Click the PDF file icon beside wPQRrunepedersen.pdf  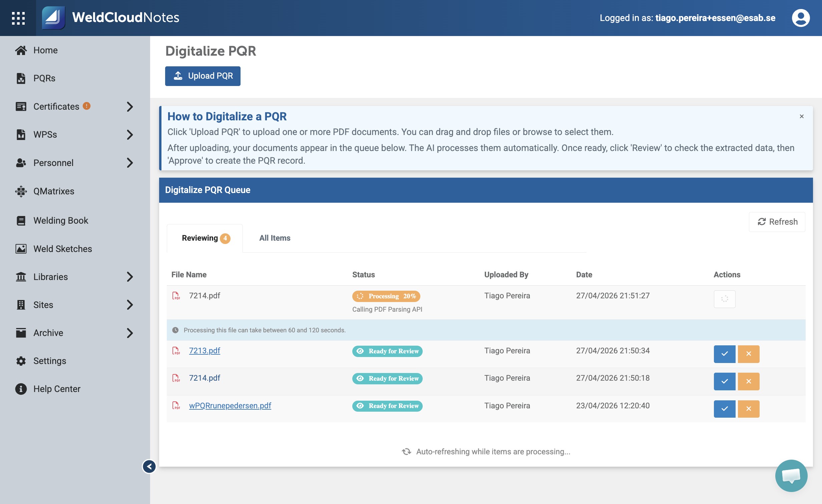point(176,406)
